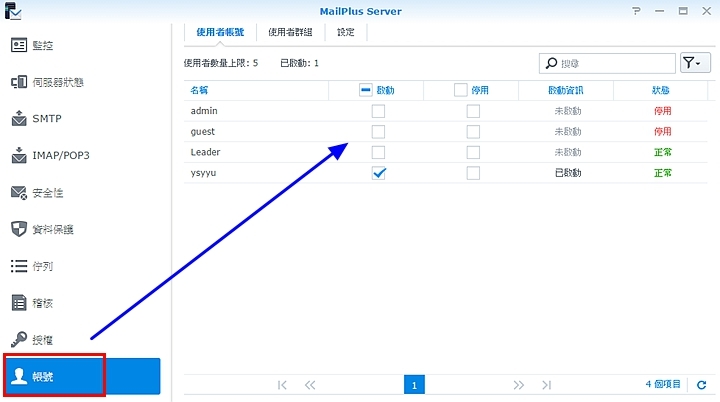Image resolution: width=720 pixels, height=402 pixels.
Task: Click 正常 status of Leader row
Action: (663, 153)
